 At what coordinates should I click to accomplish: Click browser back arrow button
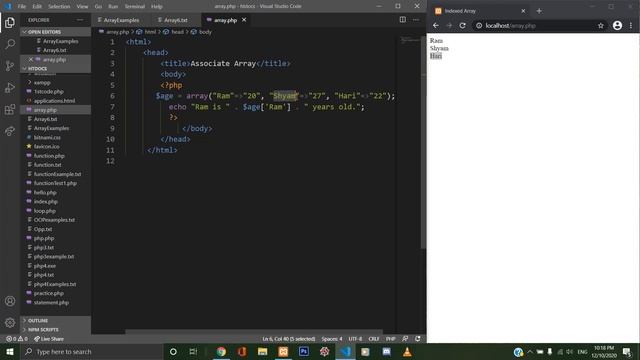[436, 25]
